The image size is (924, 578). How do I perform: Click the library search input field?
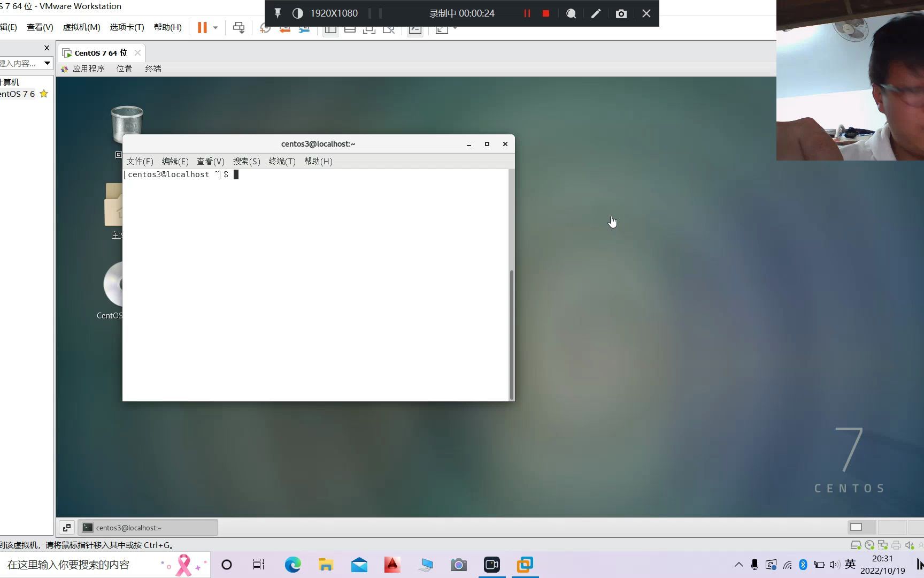(x=20, y=63)
